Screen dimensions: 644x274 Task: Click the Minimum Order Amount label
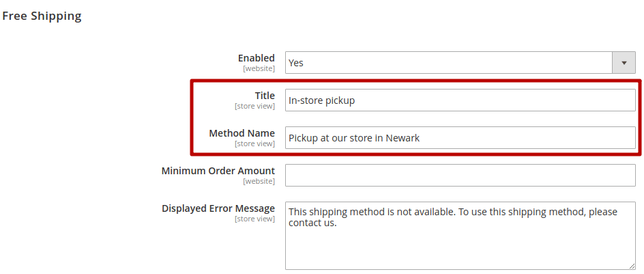pyautogui.click(x=218, y=170)
